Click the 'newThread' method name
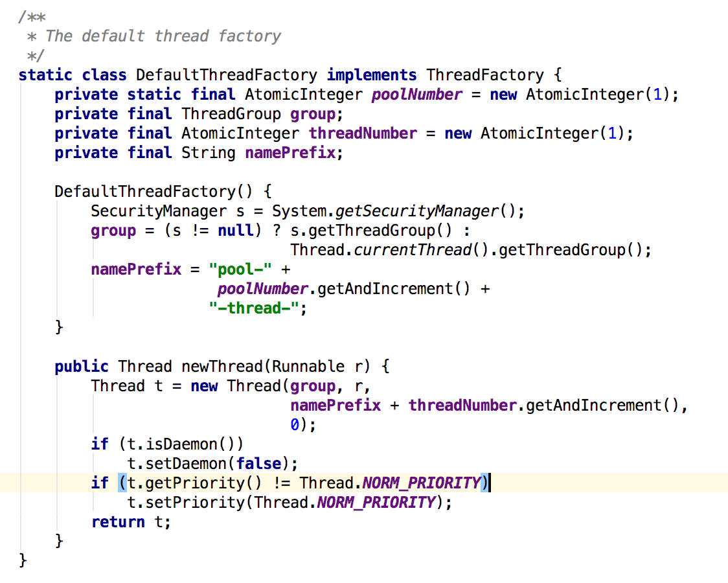The height and width of the screenshot is (583, 728). [x=222, y=367]
